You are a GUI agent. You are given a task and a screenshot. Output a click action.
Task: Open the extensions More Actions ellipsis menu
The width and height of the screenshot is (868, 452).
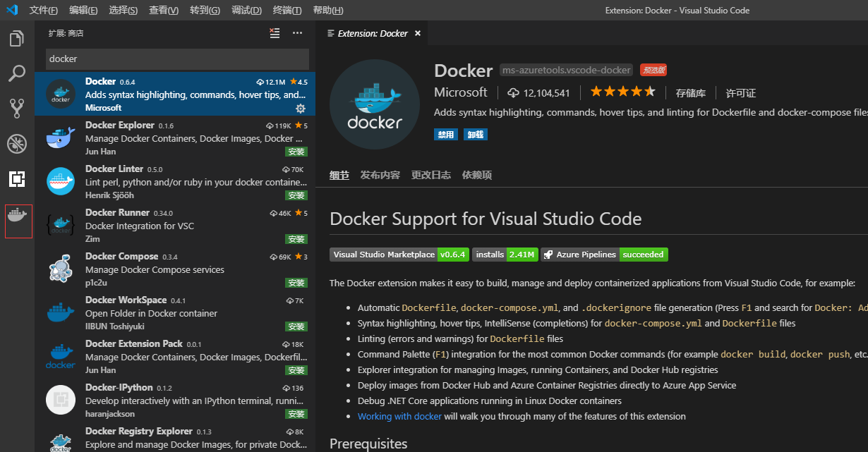(298, 33)
